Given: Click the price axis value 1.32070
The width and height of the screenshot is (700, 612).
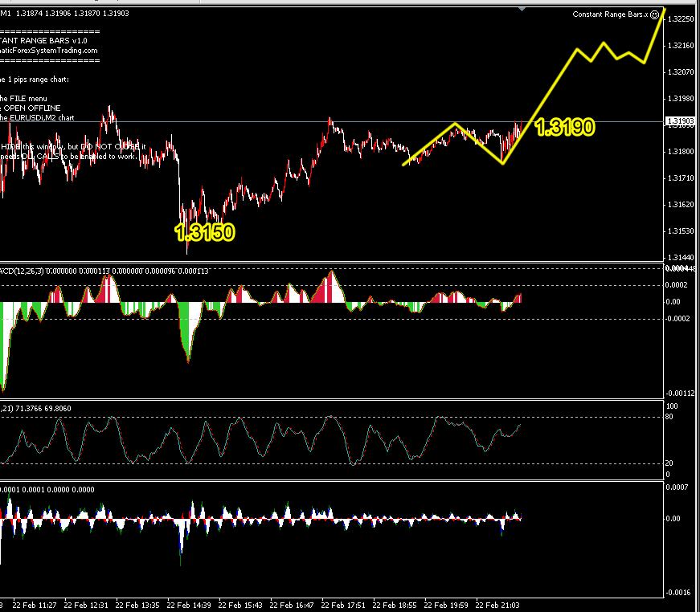Looking at the screenshot, I should [682, 71].
